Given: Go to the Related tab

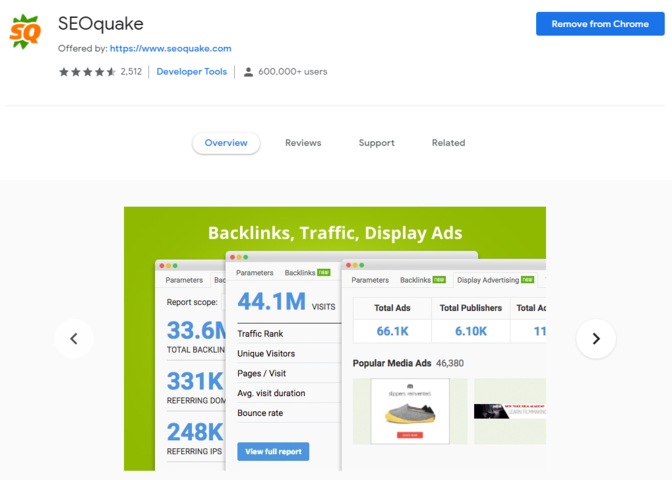Looking at the screenshot, I should pyautogui.click(x=448, y=143).
